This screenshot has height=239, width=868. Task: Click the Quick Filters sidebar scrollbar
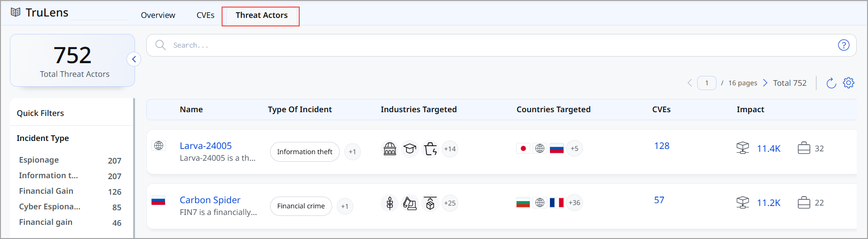(134, 168)
